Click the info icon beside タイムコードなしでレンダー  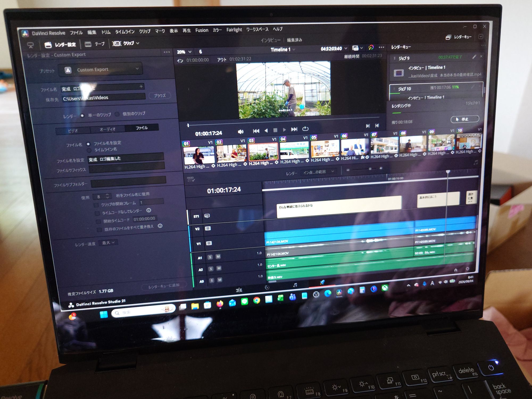tap(149, 210)
